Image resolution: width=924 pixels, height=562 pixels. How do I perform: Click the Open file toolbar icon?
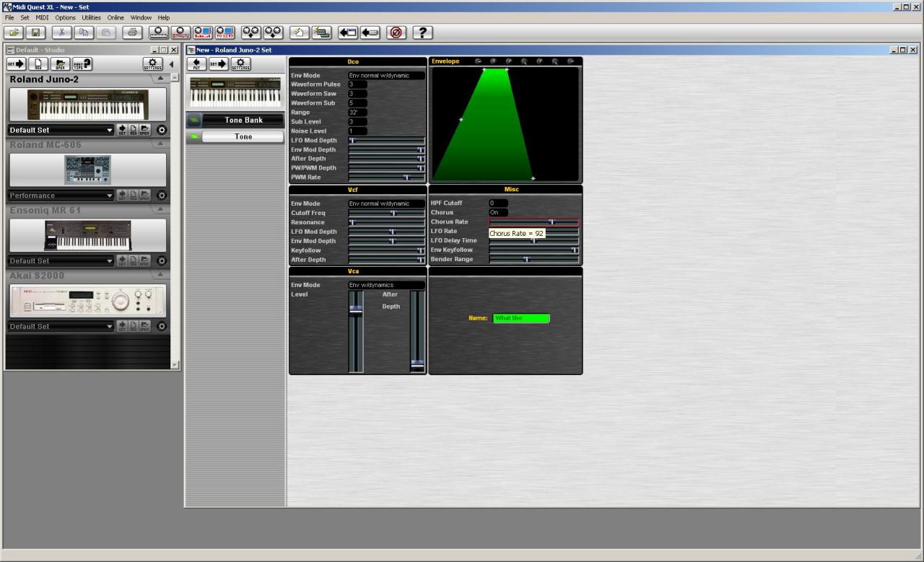click(x=14, y=32)
